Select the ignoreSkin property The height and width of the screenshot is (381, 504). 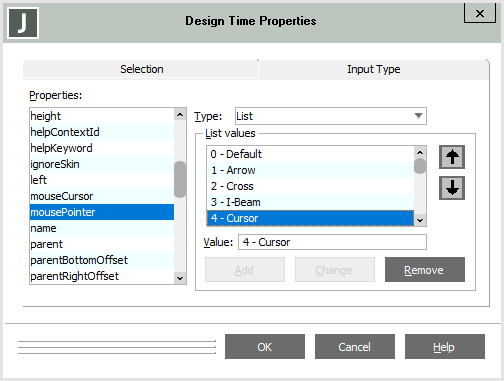click(x=102, y=164)
